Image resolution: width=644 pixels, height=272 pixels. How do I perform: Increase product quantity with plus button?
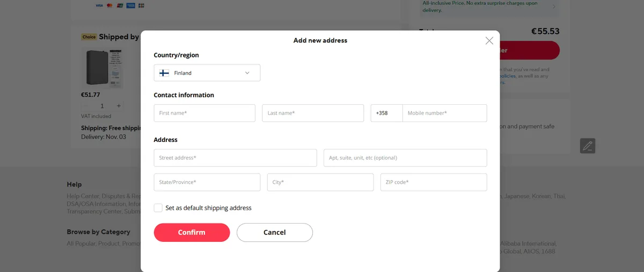(x=119, y=106)
